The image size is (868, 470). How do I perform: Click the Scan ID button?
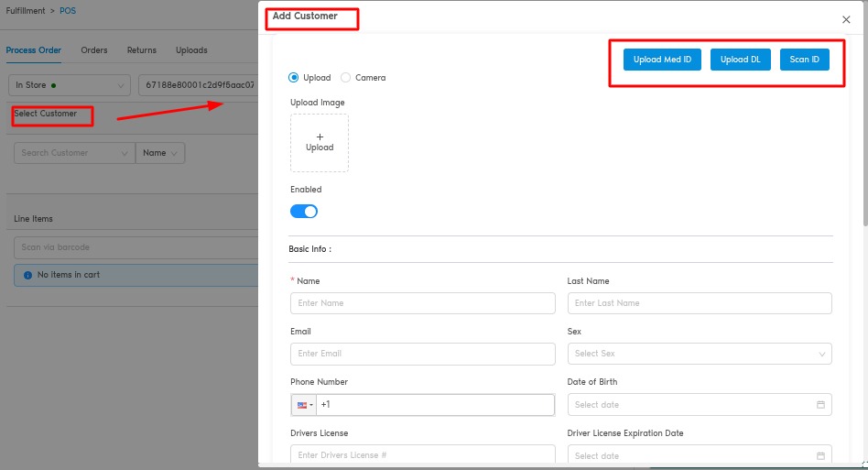804,60
